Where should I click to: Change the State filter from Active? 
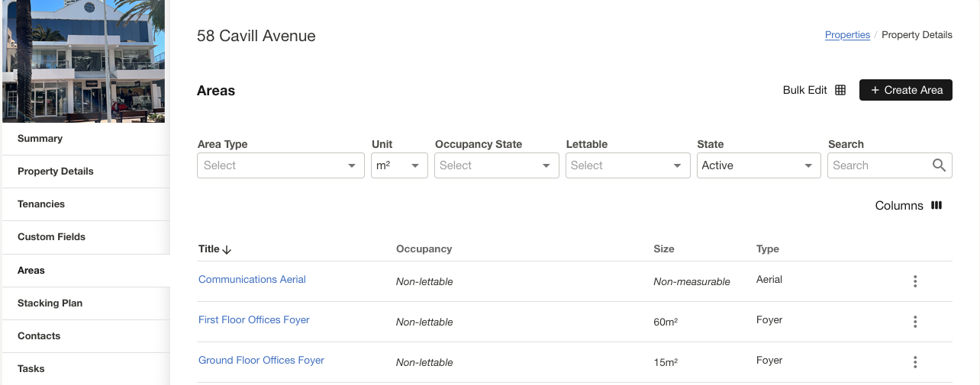coord(758,165)
